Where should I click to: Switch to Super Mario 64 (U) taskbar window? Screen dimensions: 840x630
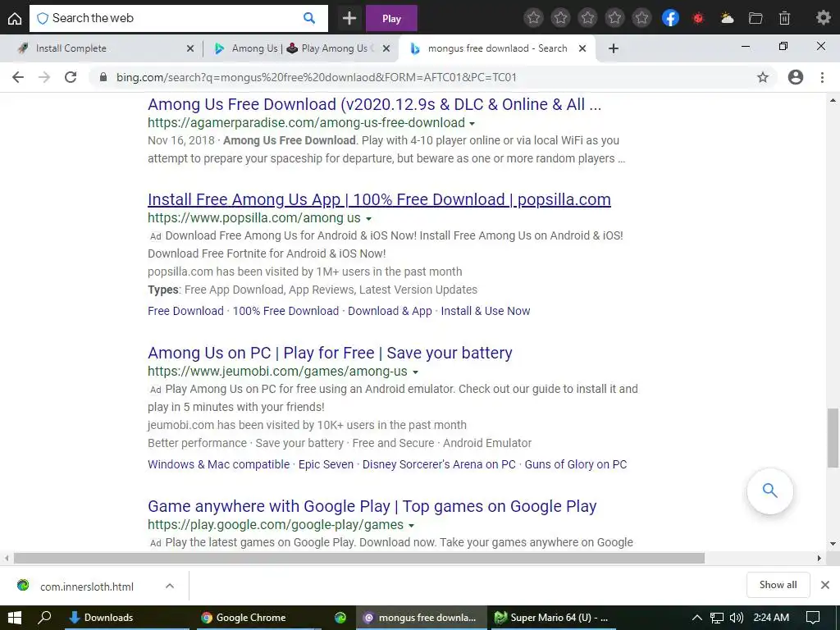tap(554, 617)
